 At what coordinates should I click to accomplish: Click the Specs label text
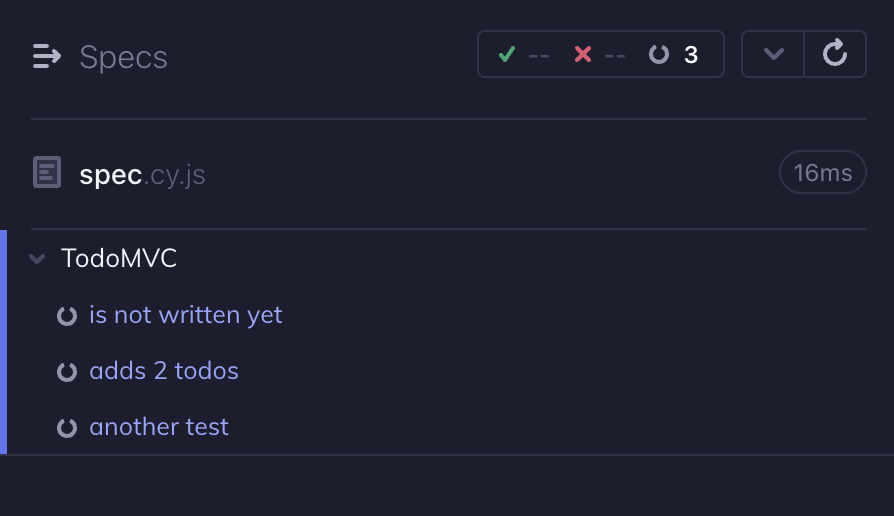click(123, 57)
